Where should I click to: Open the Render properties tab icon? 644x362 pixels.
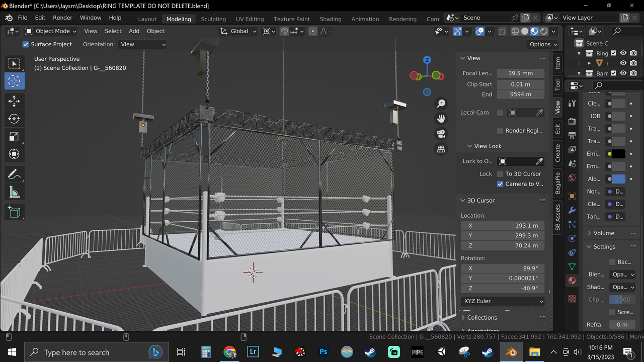(x=572, y=121)
